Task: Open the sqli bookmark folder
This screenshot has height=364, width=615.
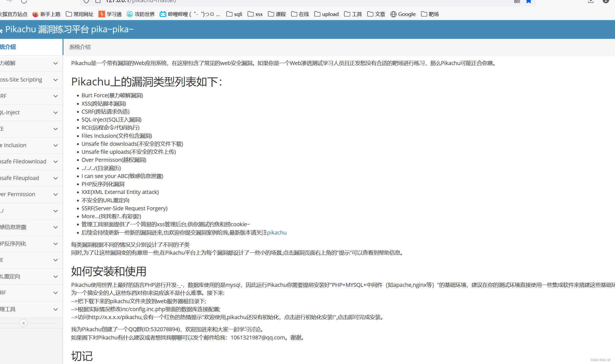Action: pyautogui.click(x=234, y=14)
